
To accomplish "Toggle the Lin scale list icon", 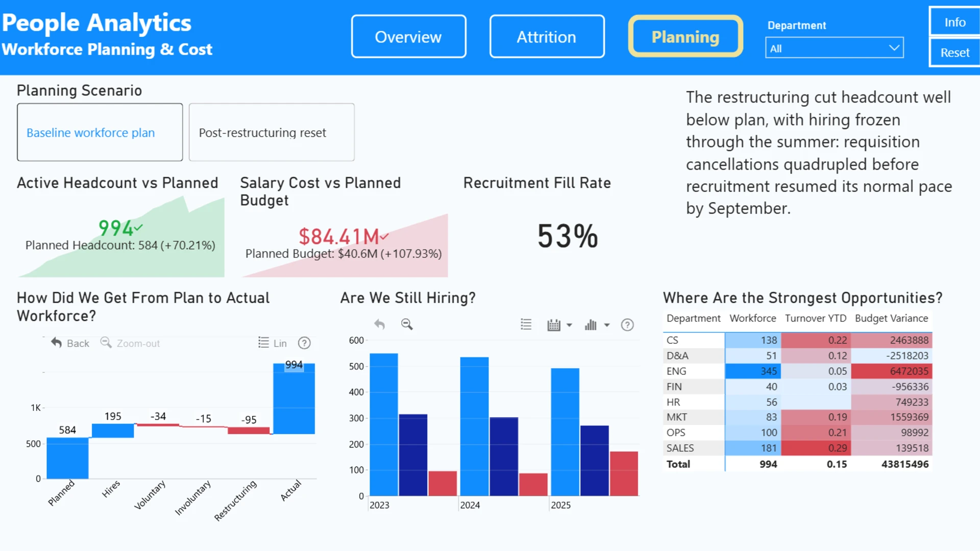I will [x=263, y=342].
